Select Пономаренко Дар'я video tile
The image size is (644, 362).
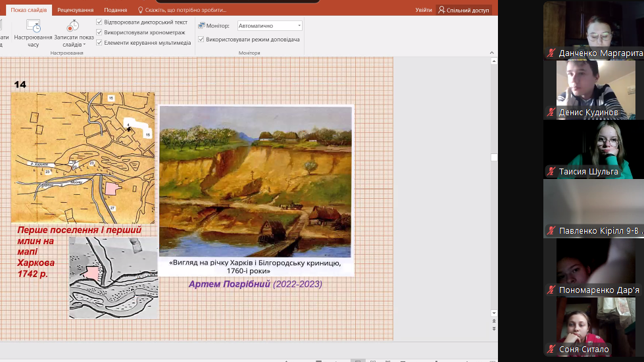(x=593, y=267)
